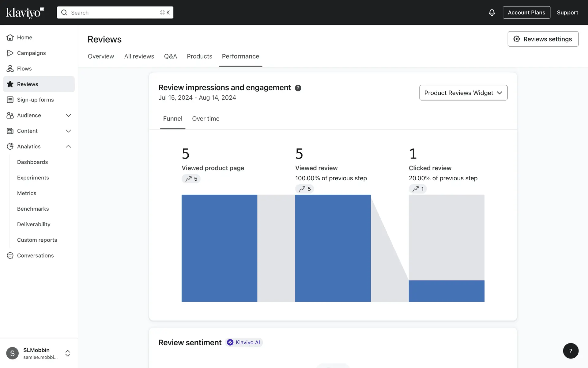Click blue Clicked review funnel bar

pos(446,291)
